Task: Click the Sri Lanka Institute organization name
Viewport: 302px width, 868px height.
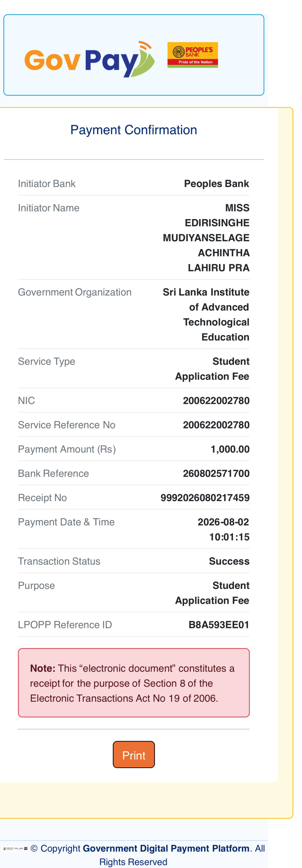Action: pyautogui.click(x=206, y=314)
